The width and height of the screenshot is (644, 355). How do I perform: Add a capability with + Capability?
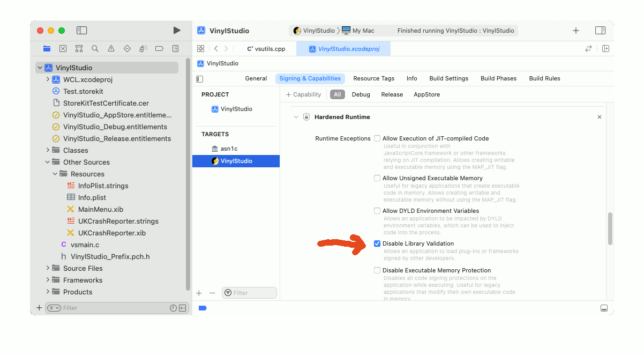(x=303, y=94)
